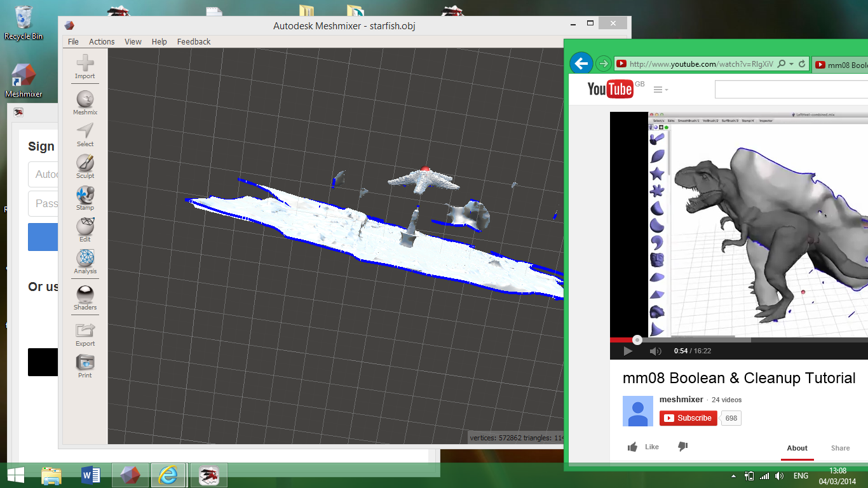Image resolution: width=868 pixels, height=488 pixels.
Task: Click the network signal tray icon
Action: (x=764, y=476)
